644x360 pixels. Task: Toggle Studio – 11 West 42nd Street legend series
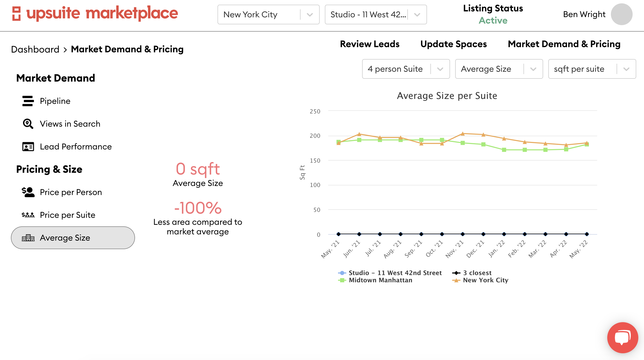click(390, 273)
